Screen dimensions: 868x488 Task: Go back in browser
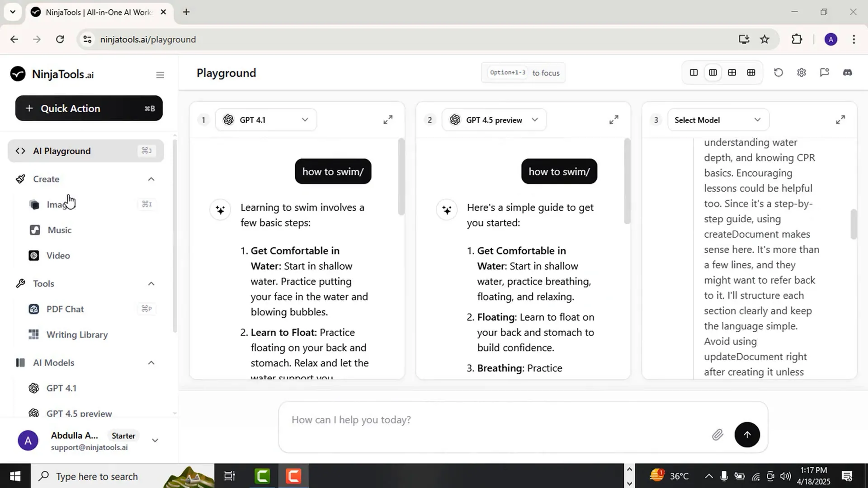tap(14, 39)
